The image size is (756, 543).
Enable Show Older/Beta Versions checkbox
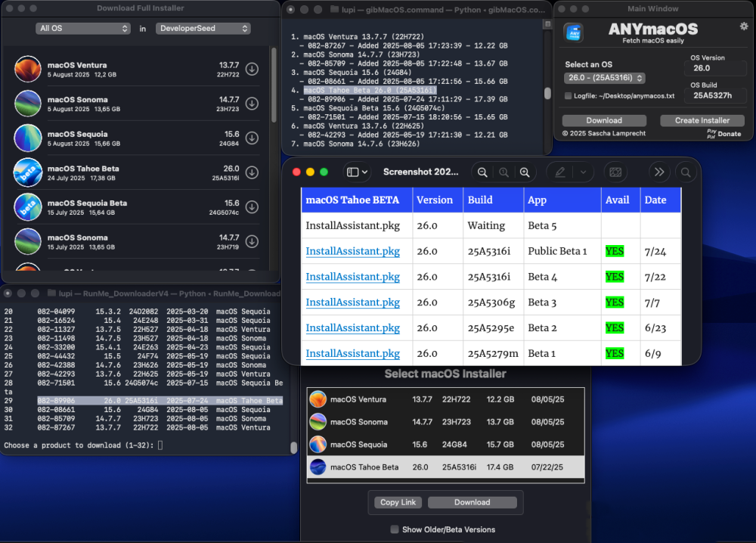click(395, 529)
